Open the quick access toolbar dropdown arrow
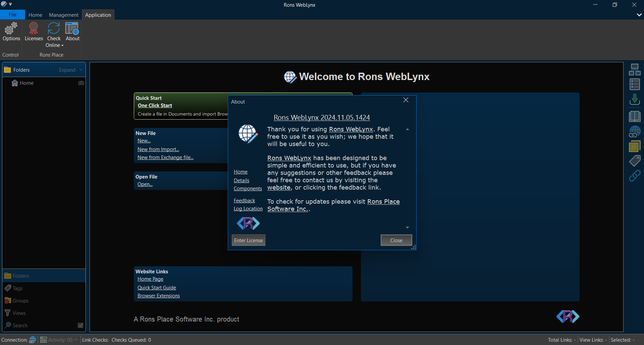 click(x=10, y=4)
